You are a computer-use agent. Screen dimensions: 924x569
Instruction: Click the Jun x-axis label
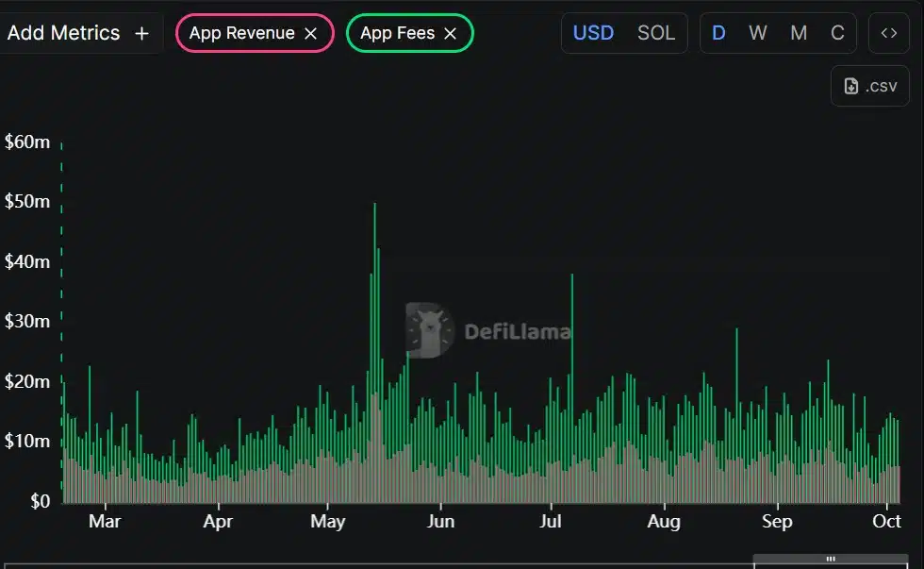[441, 521]
